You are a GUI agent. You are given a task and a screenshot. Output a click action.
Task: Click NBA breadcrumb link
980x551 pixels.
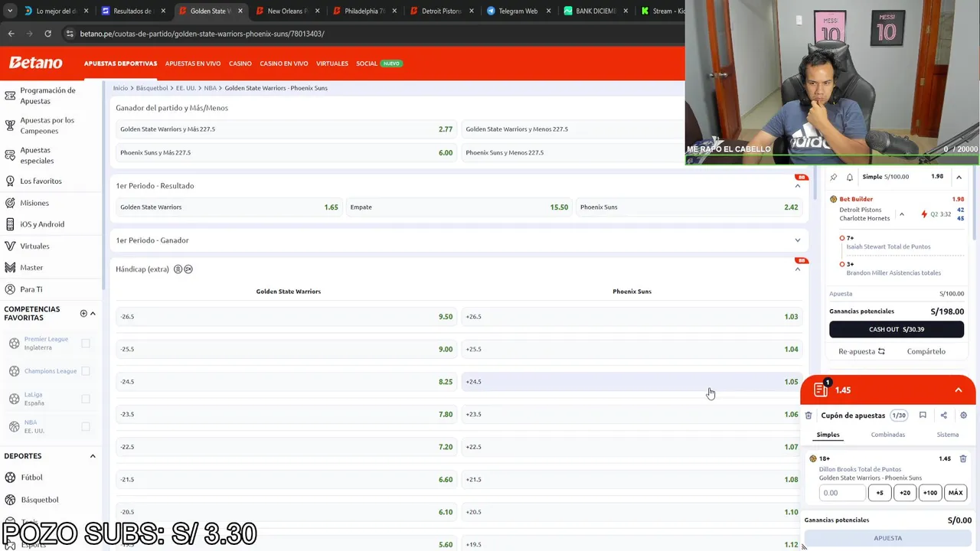point(211,88)
